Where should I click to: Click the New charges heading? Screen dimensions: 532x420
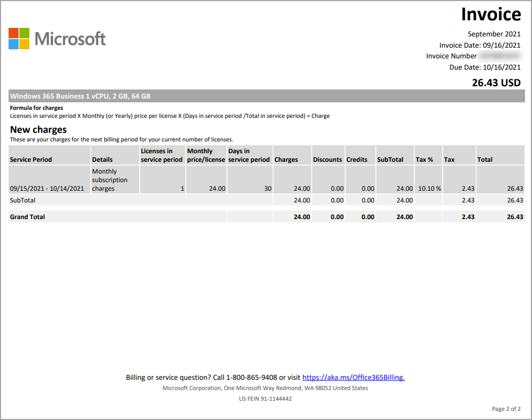38,130
